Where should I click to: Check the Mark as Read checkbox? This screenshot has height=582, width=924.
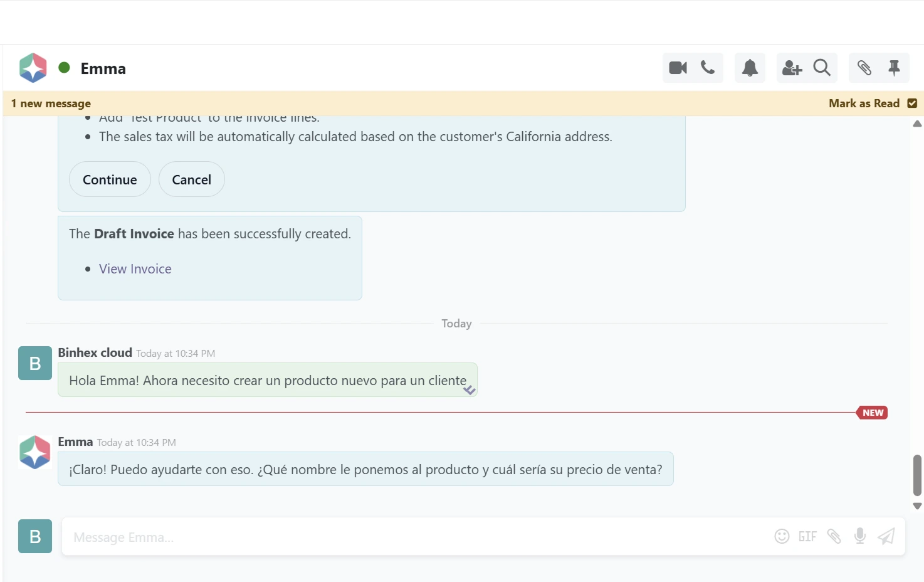pos(912,103)
